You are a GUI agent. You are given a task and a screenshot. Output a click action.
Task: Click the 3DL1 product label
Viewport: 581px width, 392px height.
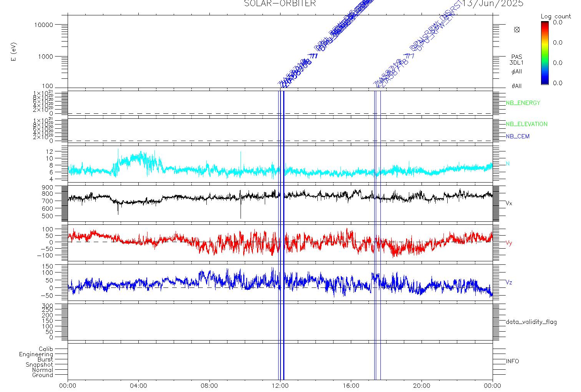coord(517,63)
